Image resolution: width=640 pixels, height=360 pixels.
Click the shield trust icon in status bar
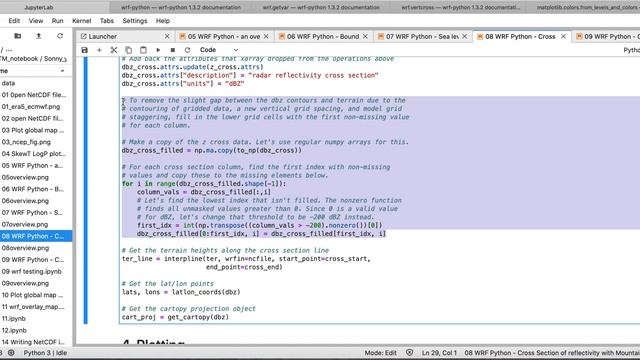[409, 353]
